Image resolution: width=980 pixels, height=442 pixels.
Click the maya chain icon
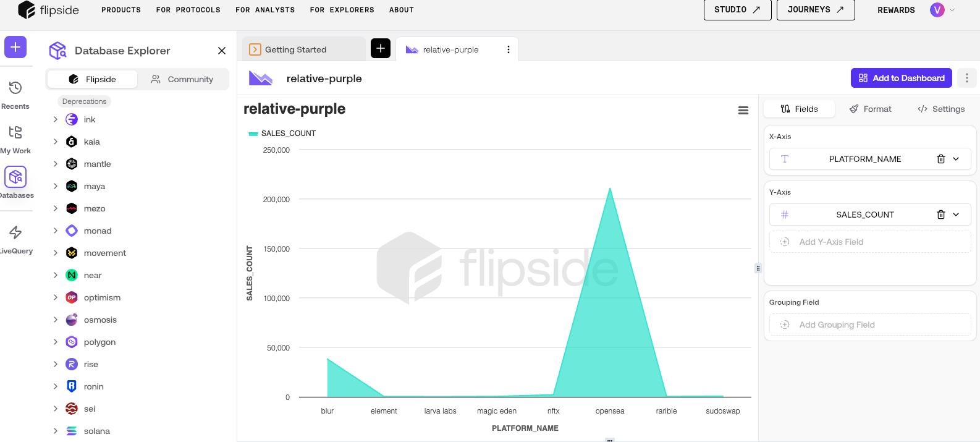point(72,186)
